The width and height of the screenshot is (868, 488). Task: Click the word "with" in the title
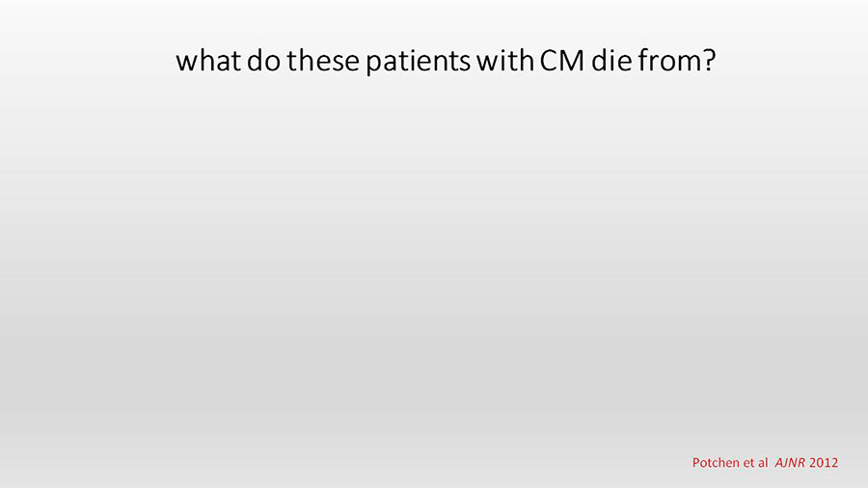[504, 60]
